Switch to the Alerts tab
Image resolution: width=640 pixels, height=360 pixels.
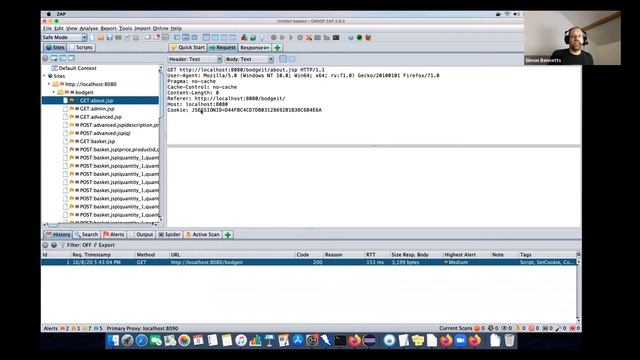click(x=113, y=235)
